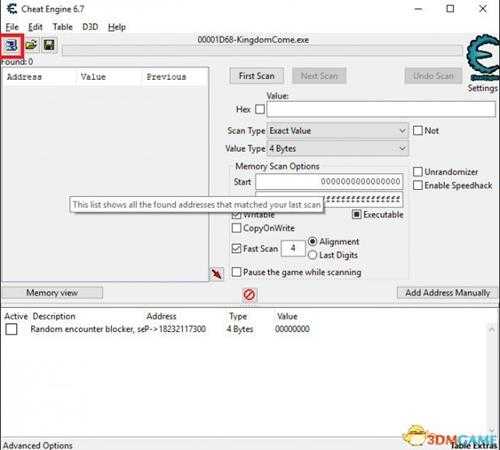Open the Table menu
Viewport: 500px width, 450px height.
[x=62, y=27]
